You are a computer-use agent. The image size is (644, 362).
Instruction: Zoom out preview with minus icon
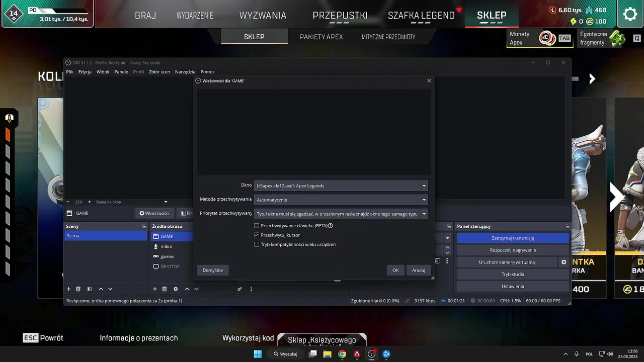tap(68, 202)
